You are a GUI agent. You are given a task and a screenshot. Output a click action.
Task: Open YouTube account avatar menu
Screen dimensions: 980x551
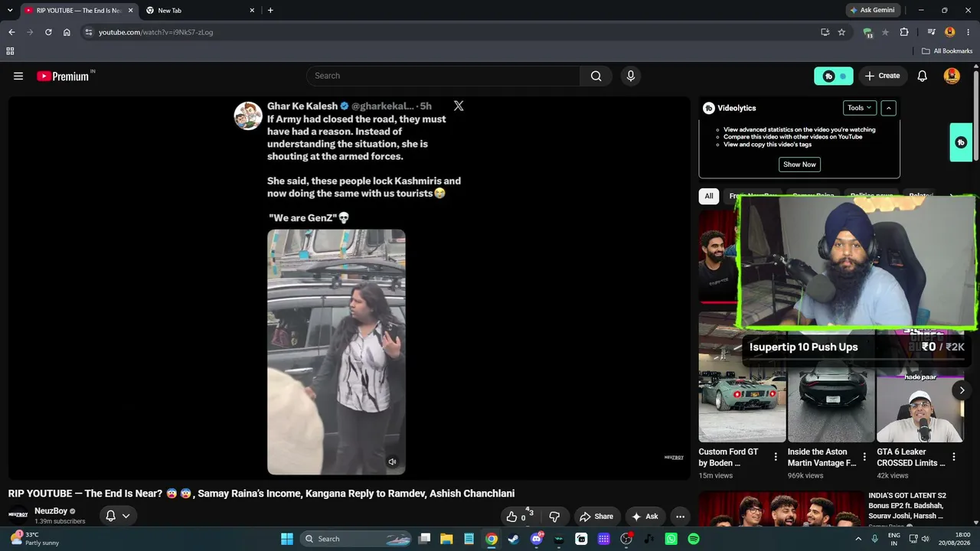click(x=952, y=76)
